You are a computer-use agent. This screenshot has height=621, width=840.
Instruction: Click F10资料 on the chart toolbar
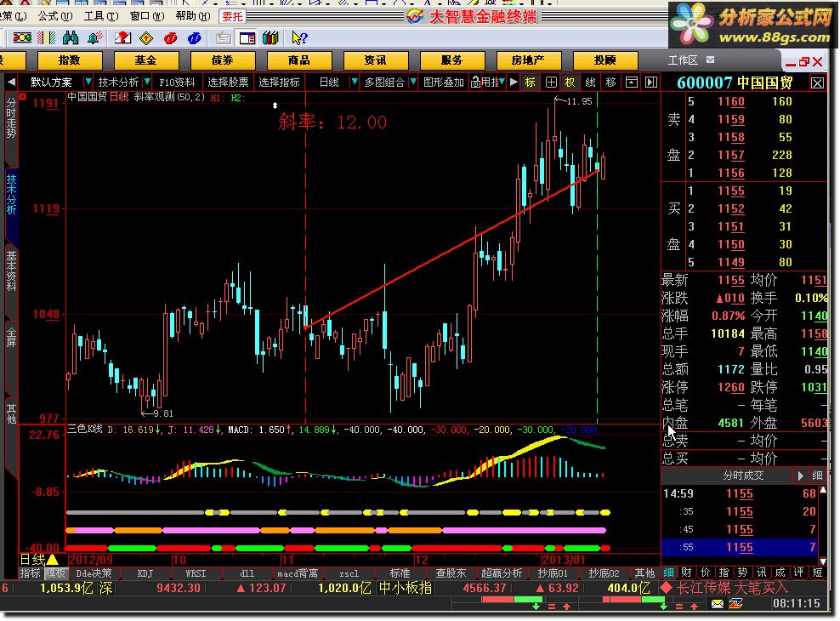pyautogui.click(x=177, y=82)
